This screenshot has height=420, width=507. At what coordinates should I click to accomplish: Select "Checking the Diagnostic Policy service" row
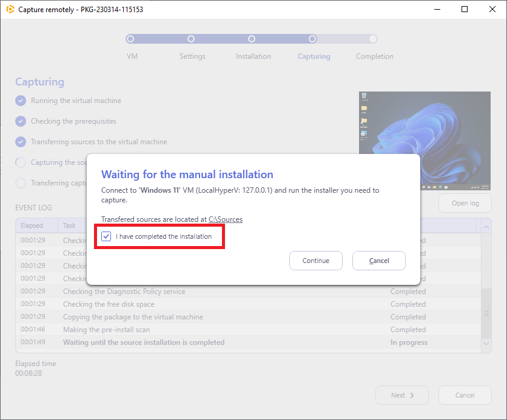(248, 291)
